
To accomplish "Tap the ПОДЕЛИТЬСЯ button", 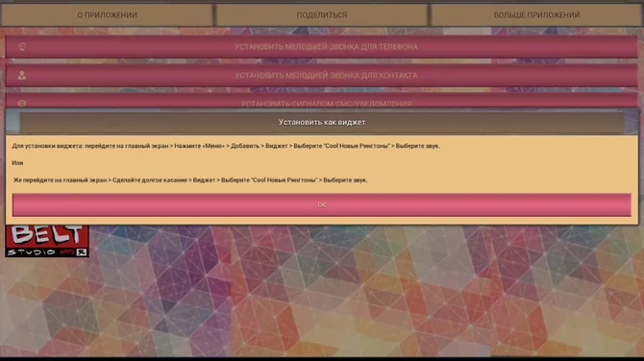I will pyautogui.click(x=322, y=15).
